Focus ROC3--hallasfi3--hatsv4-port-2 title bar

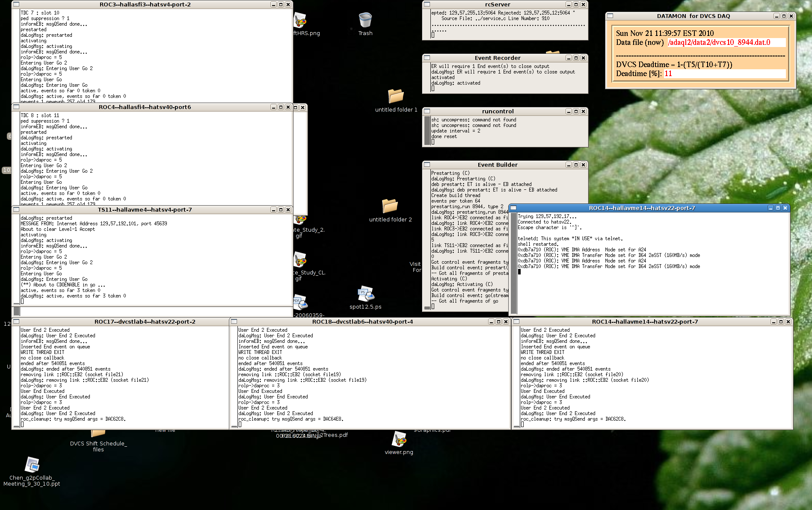[145, 4]
